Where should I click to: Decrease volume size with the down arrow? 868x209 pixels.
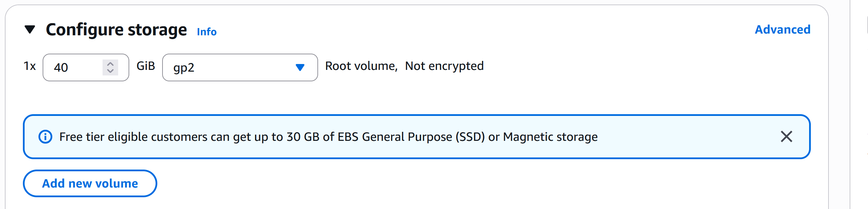tap(110, 71)
